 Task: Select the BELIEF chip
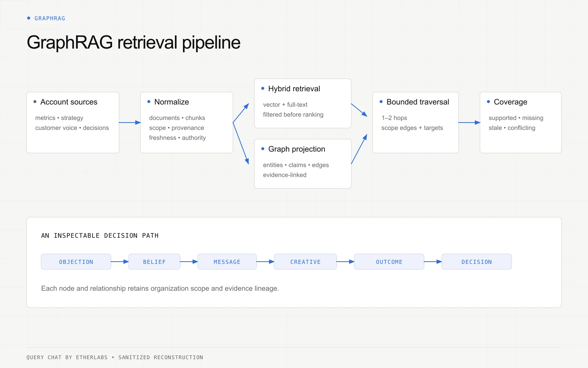tap(154, 262)
